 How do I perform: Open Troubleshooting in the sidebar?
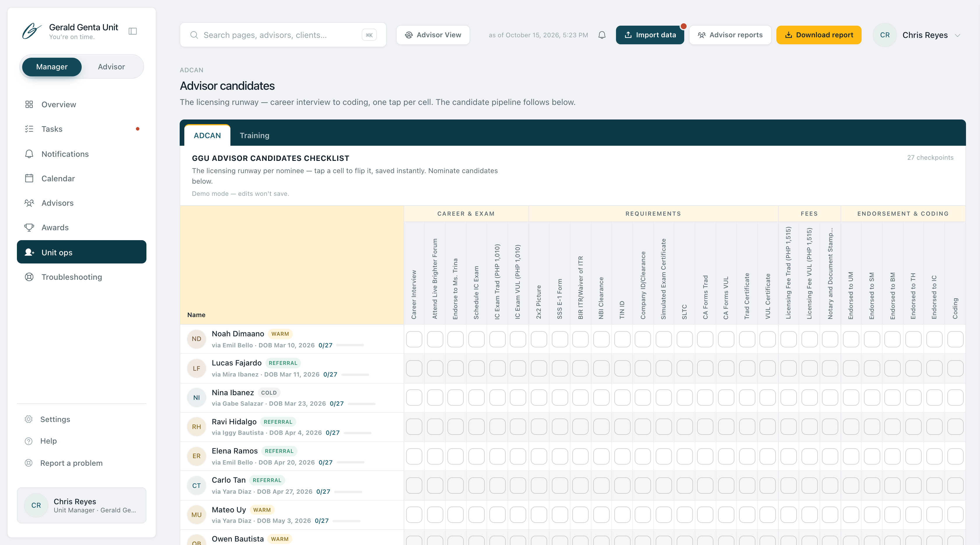[x=81, y=277]
